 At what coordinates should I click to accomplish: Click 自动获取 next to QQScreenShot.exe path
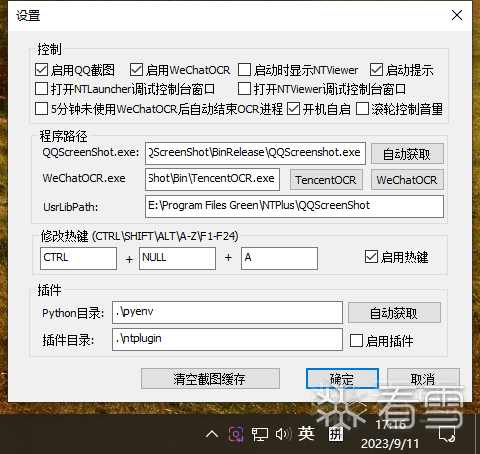[x=407, y=154]
